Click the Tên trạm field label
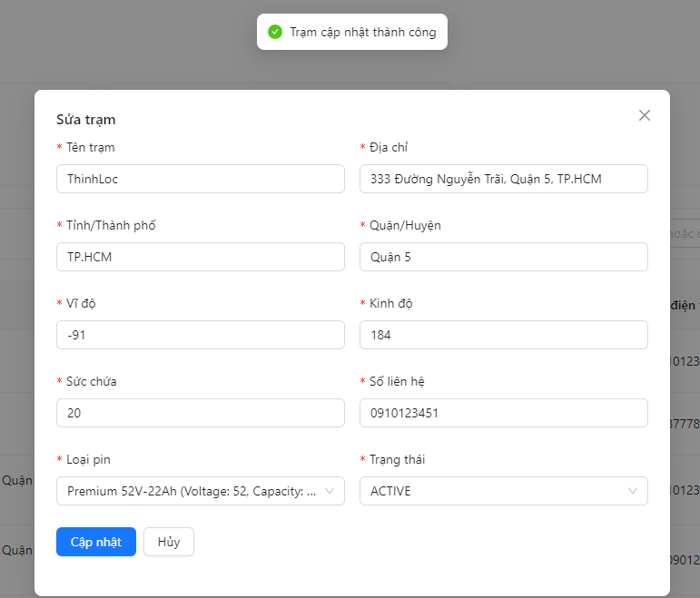 pos(91,147)
